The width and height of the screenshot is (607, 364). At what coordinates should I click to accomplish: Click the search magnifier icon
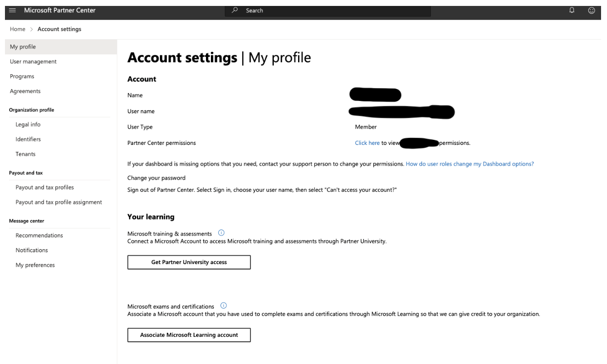[x=236, y=10]
